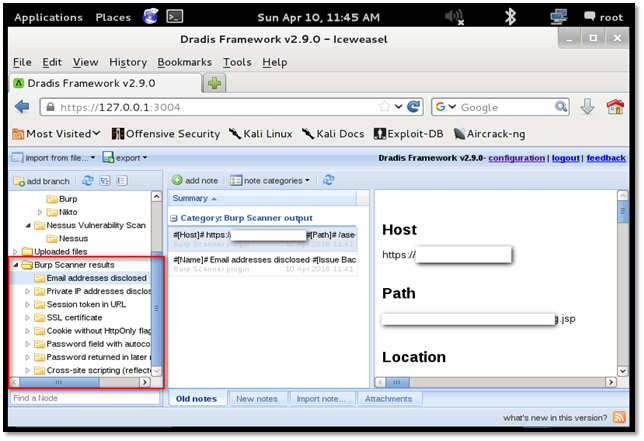The height and width of the screenshot is (441, 644).
Task: Refresh the notes list
Action: point(329,180)
